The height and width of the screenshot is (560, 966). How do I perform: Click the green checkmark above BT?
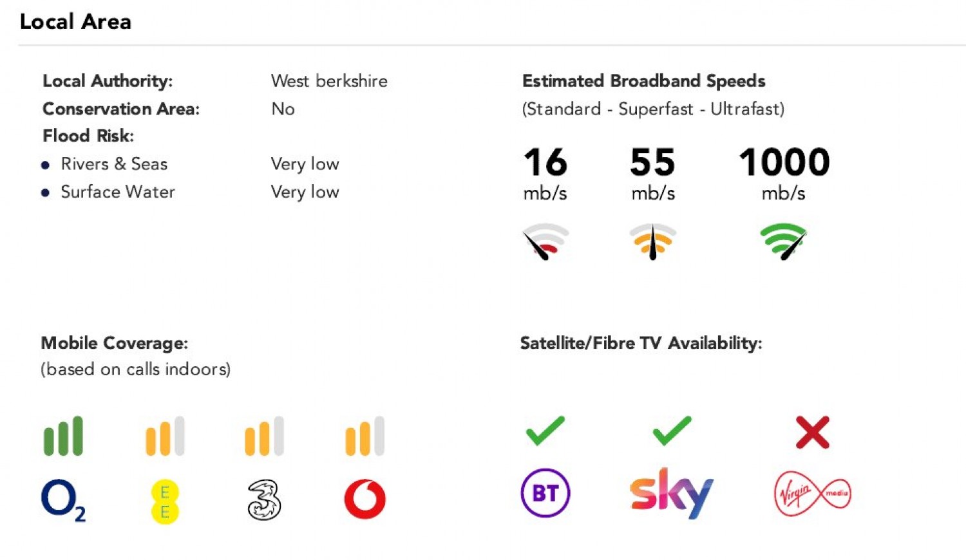pos(545,431)
